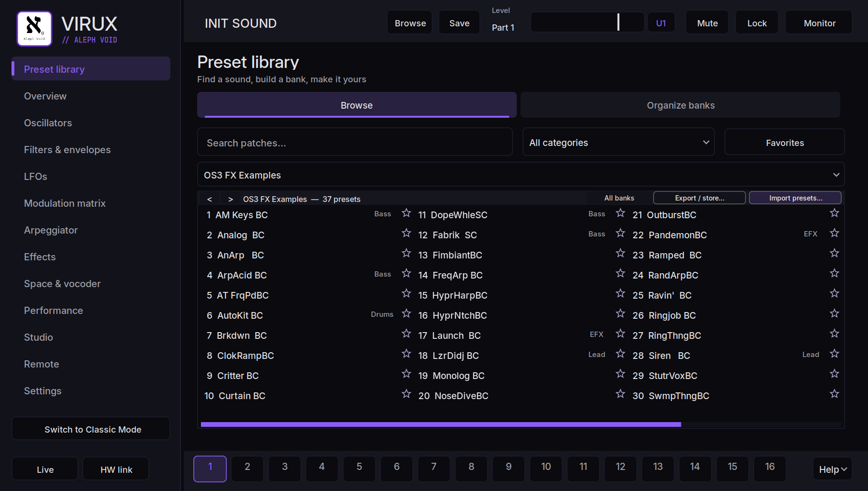This screenshot has width=868, height=491.
Task: Click the Aleph Void logo icon
Action: 34,29
